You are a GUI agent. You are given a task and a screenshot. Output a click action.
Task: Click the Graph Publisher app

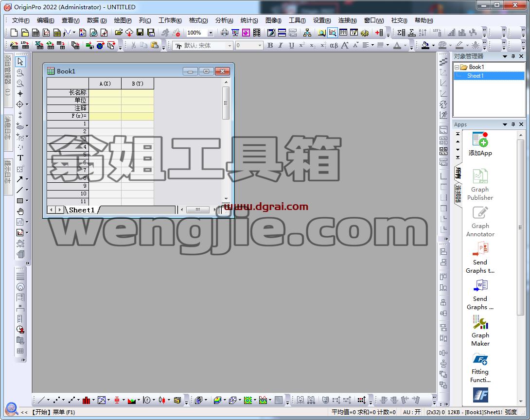480,185
